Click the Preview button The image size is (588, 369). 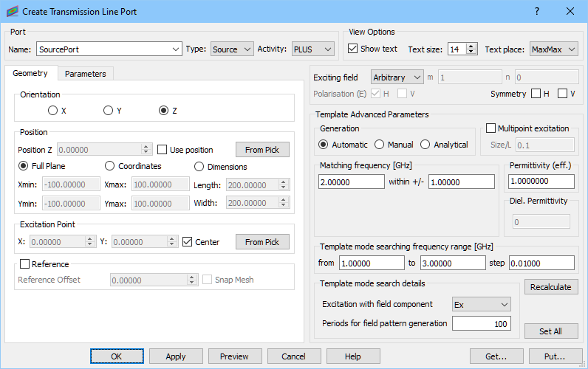(x=235, y=356)
